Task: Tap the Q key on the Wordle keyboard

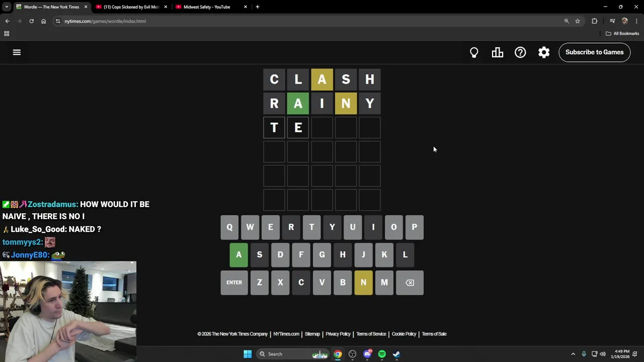Action: 229,227
